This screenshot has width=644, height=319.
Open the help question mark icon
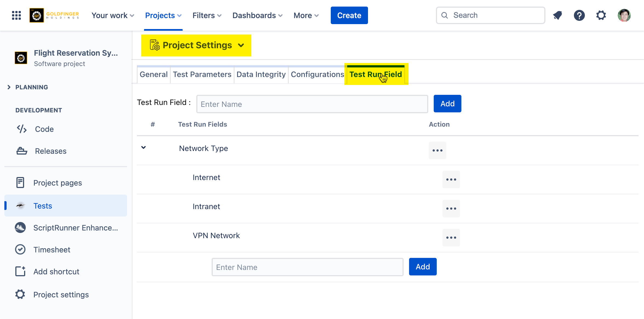579,15
